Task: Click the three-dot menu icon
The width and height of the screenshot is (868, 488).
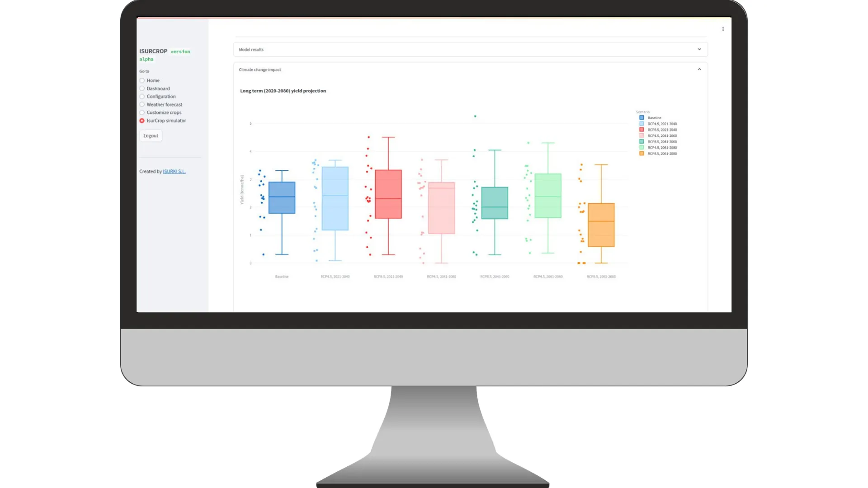Action: (x=723, y=28)
